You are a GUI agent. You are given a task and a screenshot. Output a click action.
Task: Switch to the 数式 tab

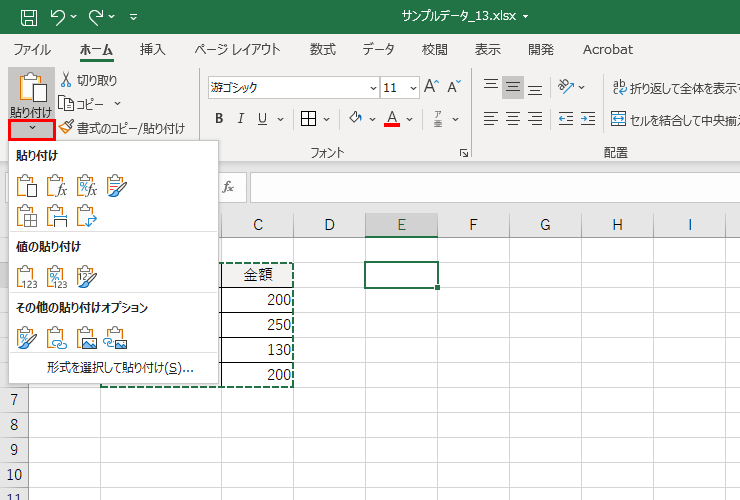coord(323,50)
